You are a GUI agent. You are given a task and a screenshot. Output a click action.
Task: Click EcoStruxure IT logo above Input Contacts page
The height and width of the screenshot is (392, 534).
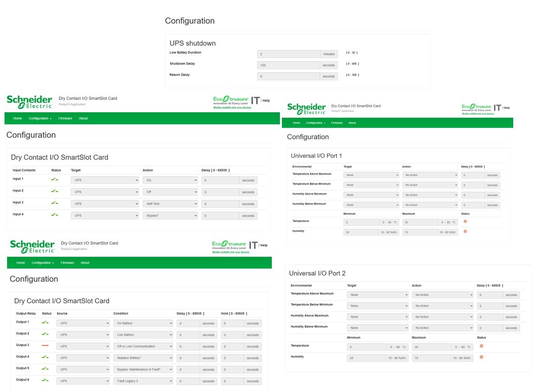237,101
